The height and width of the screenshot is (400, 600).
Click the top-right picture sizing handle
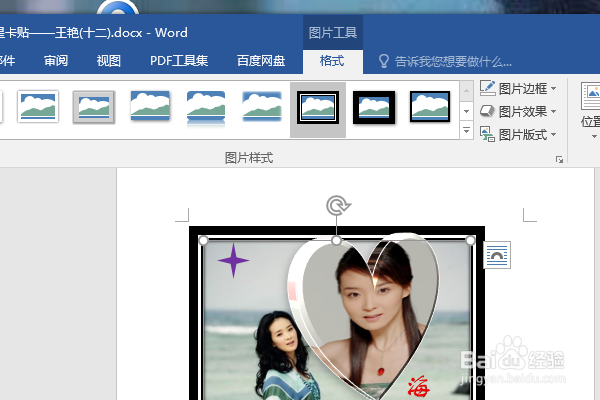pyautogui.click(x=470, y=240)
